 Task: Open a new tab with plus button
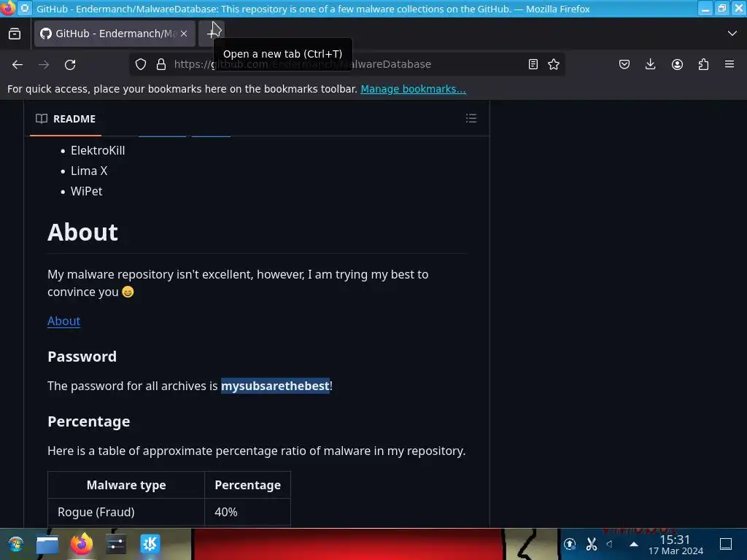point(212,34)
